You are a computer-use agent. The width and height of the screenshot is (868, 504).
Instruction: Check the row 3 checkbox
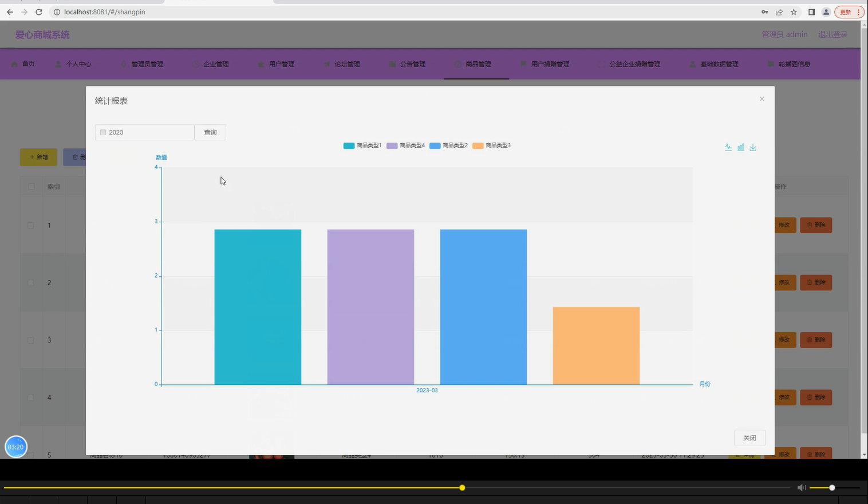(x=31, y=340)
